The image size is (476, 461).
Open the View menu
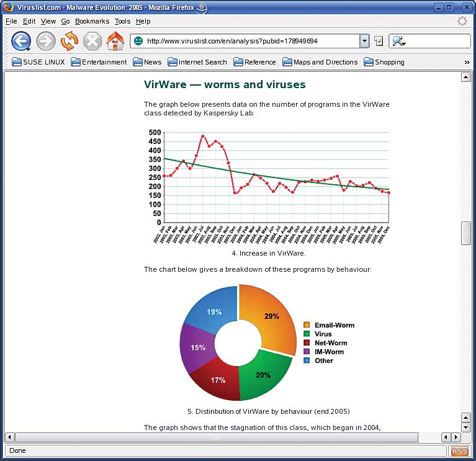click(48, 21)
